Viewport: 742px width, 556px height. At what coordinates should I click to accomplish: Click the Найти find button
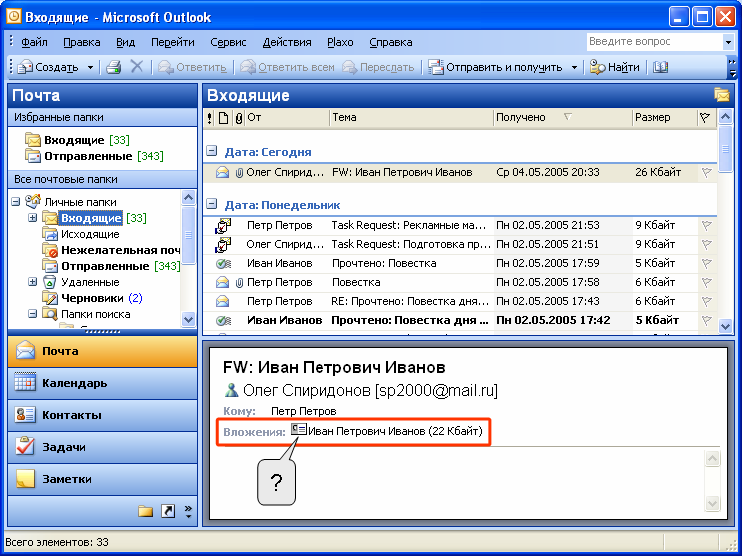pyautogui.click(x=615, y=67)
